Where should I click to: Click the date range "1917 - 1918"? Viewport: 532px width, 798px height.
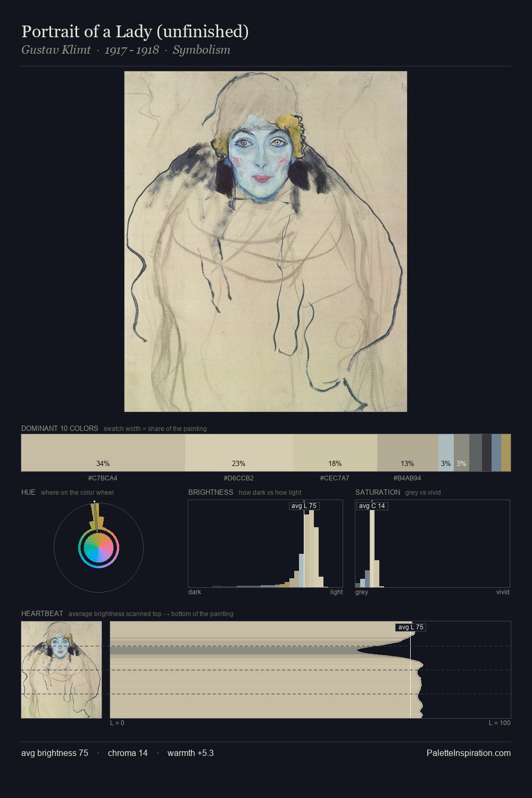(x=131, y=50)
